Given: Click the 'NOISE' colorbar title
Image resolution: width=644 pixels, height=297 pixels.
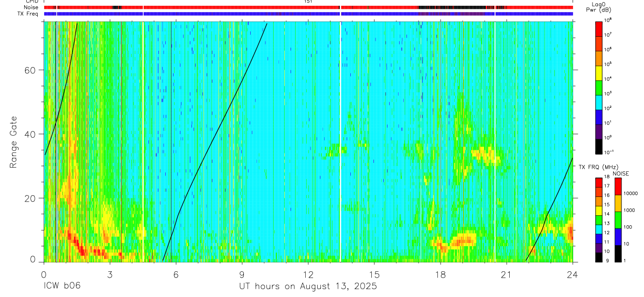Looking at the screenshot, I should 620,173.
